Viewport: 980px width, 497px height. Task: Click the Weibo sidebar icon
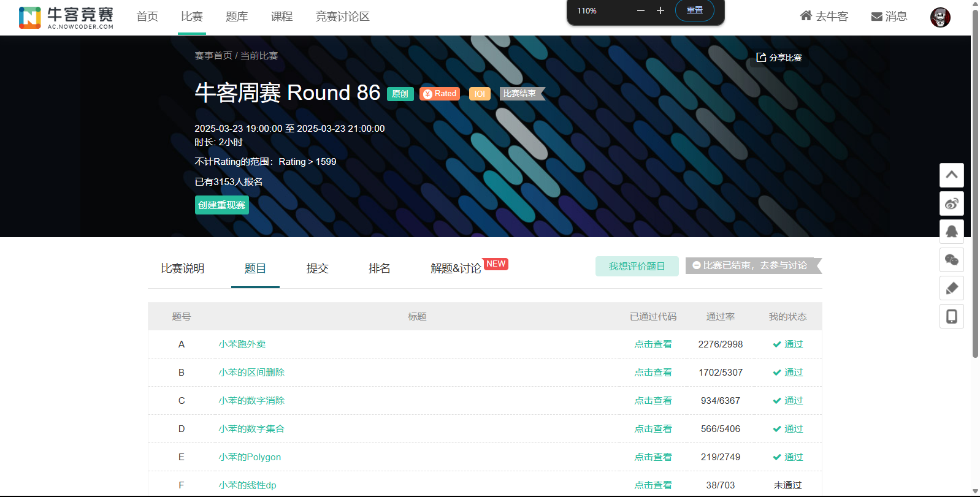click(952, 203)
